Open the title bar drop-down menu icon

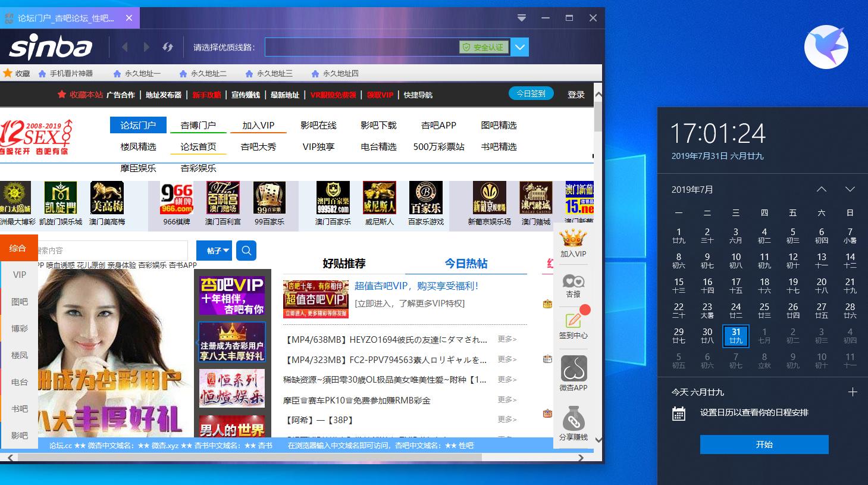pos(522,18)
